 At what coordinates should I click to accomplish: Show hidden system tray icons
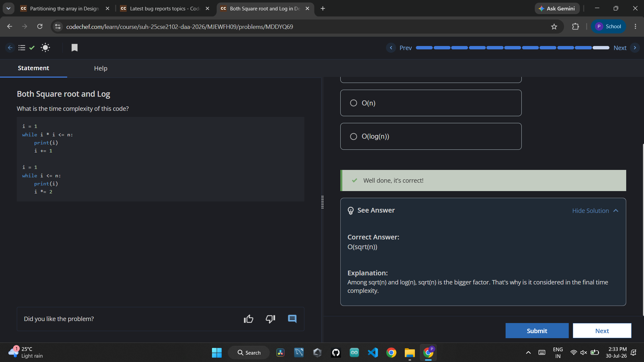pos(528,353)
